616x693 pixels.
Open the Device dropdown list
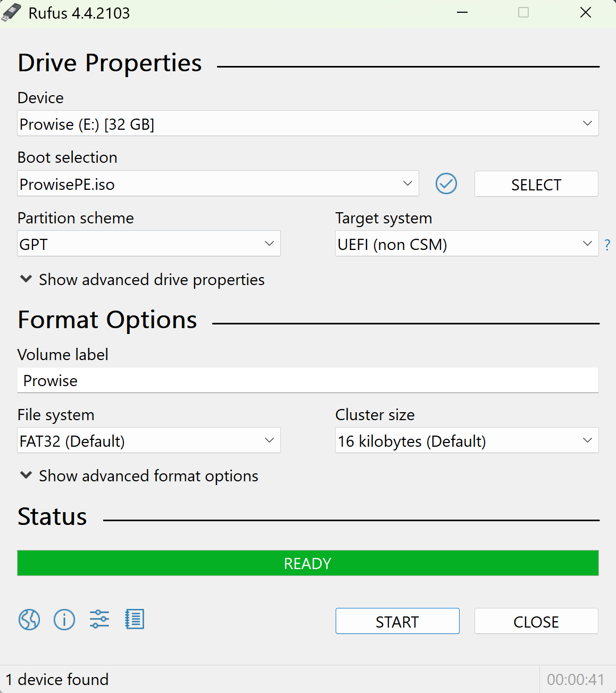pyautogui.click(x=307, y=123)
